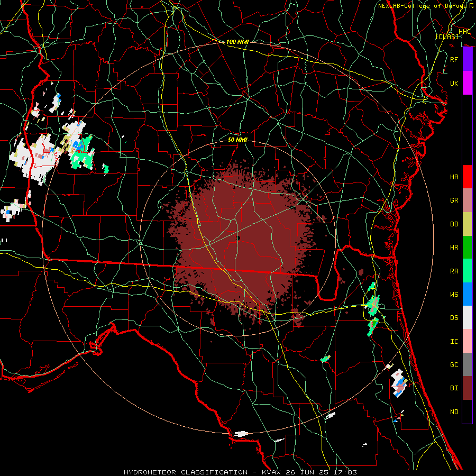Select the IC legend label
The height and width of the screenshot is (476, 476).
454,342
